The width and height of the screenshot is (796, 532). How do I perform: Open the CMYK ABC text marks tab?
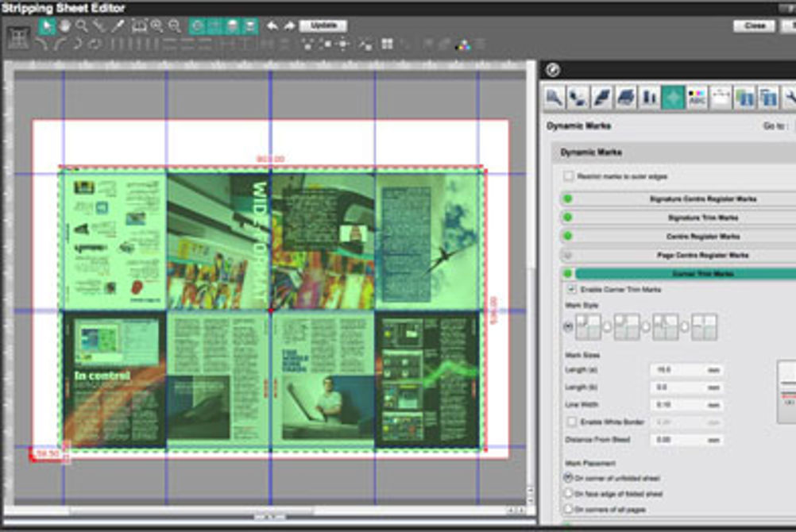697,97
